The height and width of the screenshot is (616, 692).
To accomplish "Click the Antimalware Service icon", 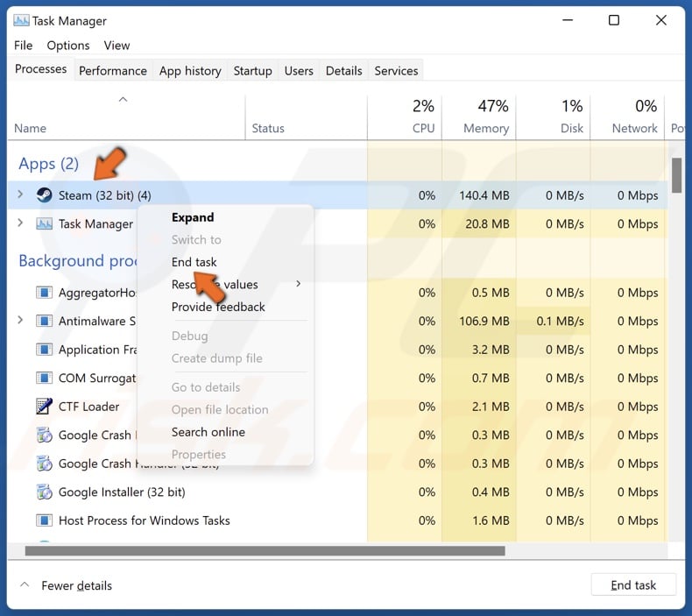I will 44,321.
